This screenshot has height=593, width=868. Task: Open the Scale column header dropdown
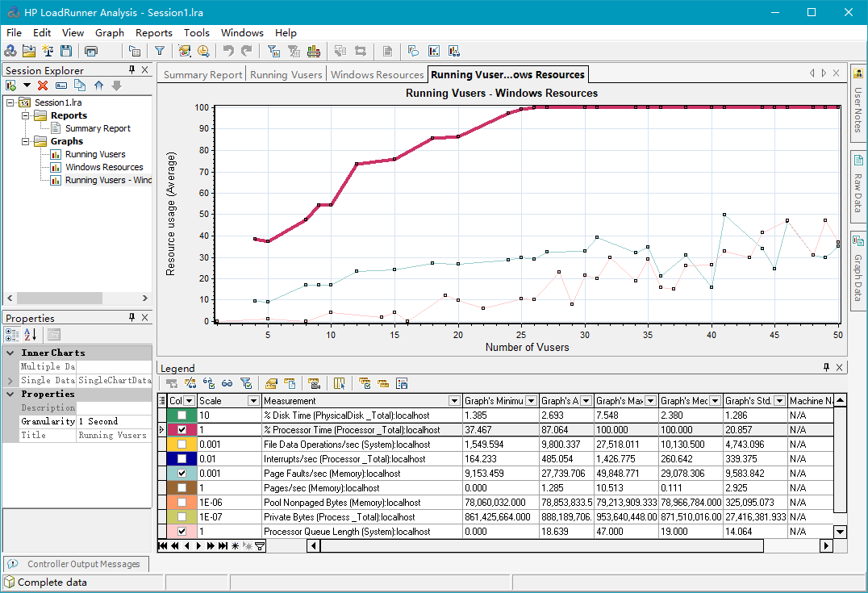pos(252,401)
